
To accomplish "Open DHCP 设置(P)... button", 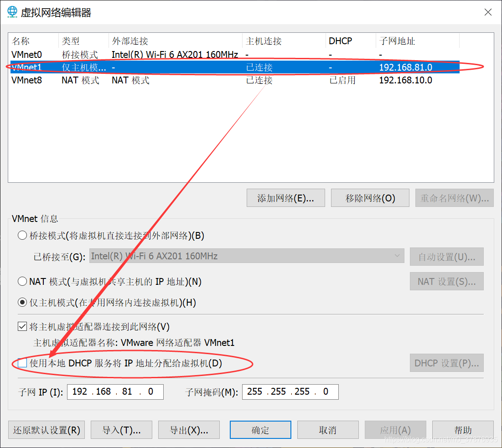I will tap(447, 363).
